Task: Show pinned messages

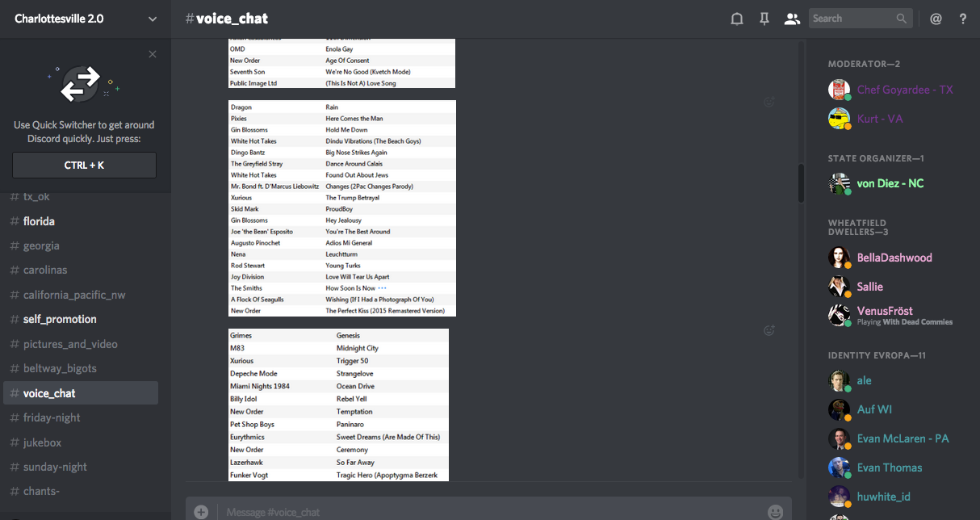Action: click(x=764, y=19)
